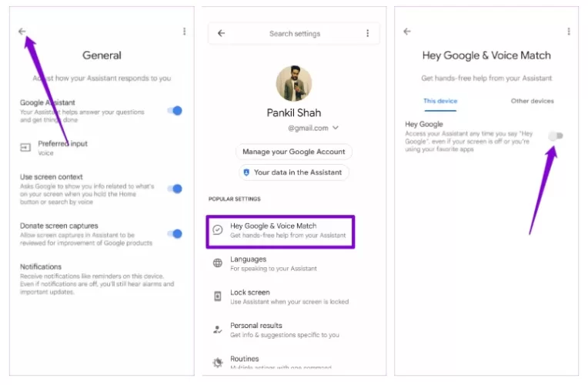Open overflow menu in Search settings bar
This screenshot has width=588, height=385.
[368, 33]
